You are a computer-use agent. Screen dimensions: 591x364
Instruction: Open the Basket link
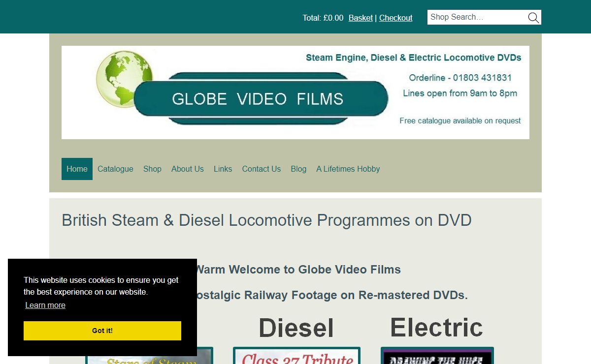[x=361, y=18]
